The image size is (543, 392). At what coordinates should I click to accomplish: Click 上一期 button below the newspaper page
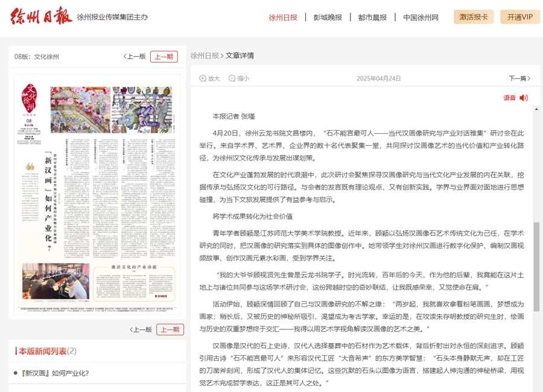click(170, 329)
